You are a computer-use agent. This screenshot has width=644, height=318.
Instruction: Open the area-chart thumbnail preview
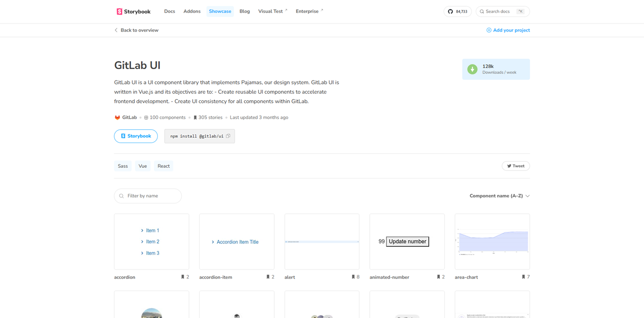pyautogui.click(x=492, y=242)
